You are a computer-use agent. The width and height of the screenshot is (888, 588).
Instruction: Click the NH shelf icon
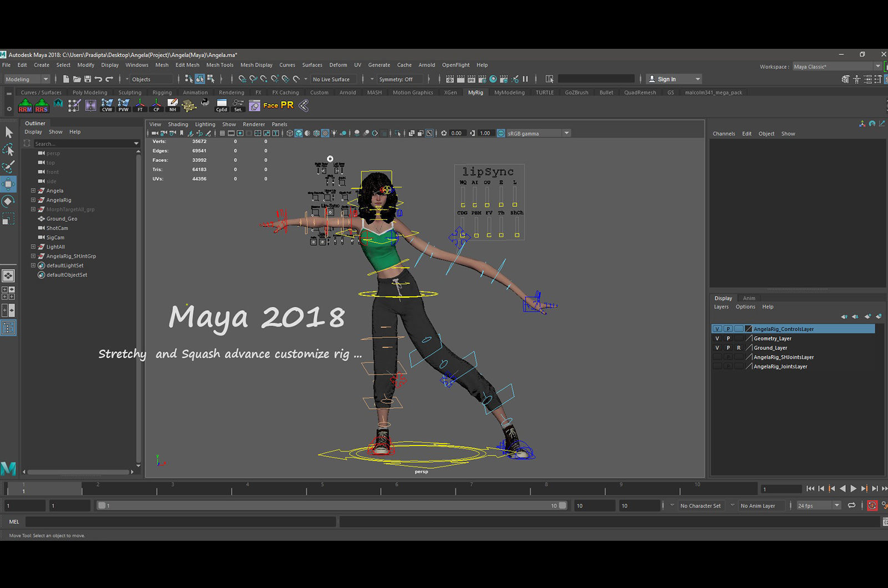point(173,105)
